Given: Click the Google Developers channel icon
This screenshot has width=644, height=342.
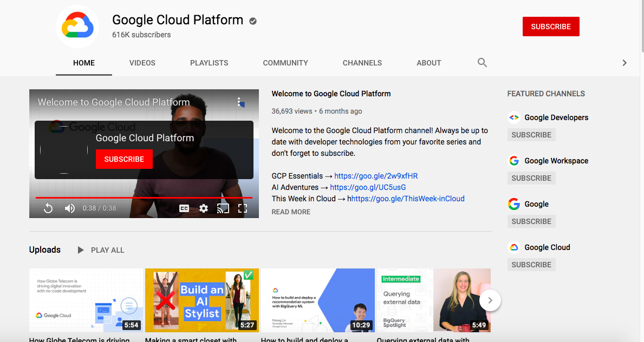Looking at the screenshot, I should pyautogui.click(x=514, y=117).
